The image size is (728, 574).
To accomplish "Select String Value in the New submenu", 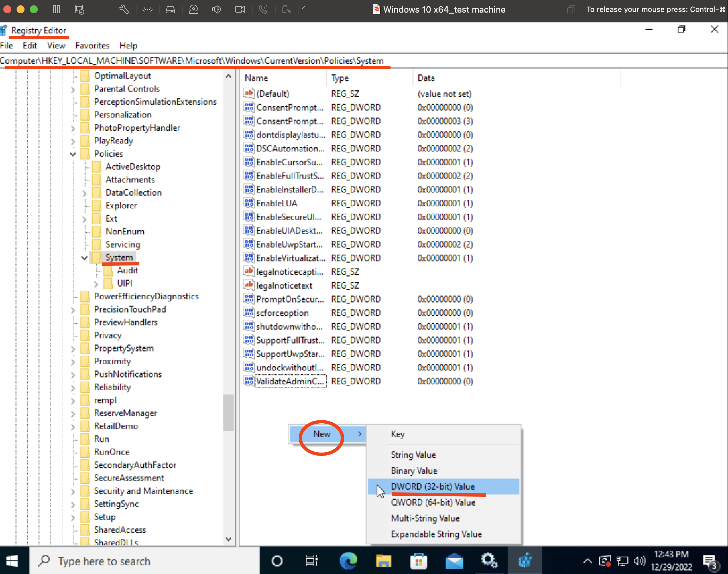I will [x=413, y=455].
